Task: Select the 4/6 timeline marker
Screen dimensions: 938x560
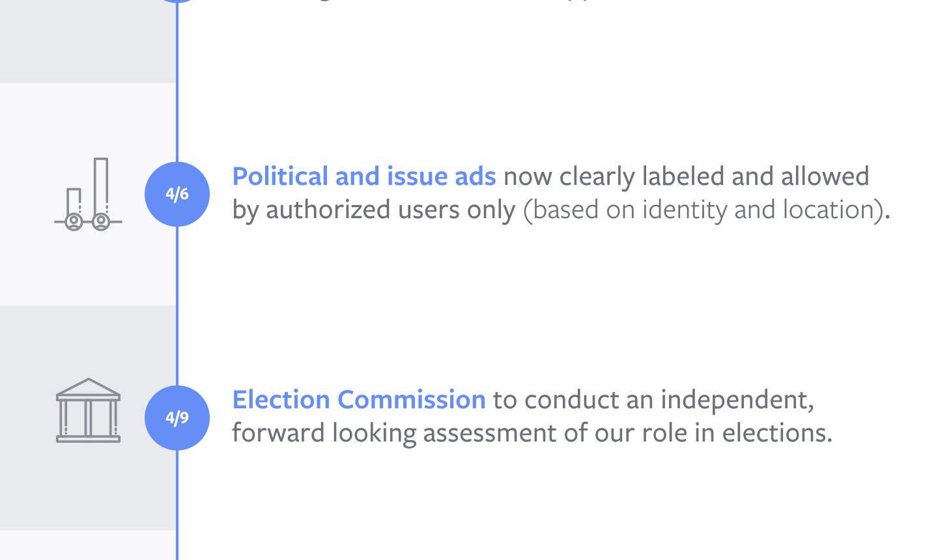Action: [177, 194]
